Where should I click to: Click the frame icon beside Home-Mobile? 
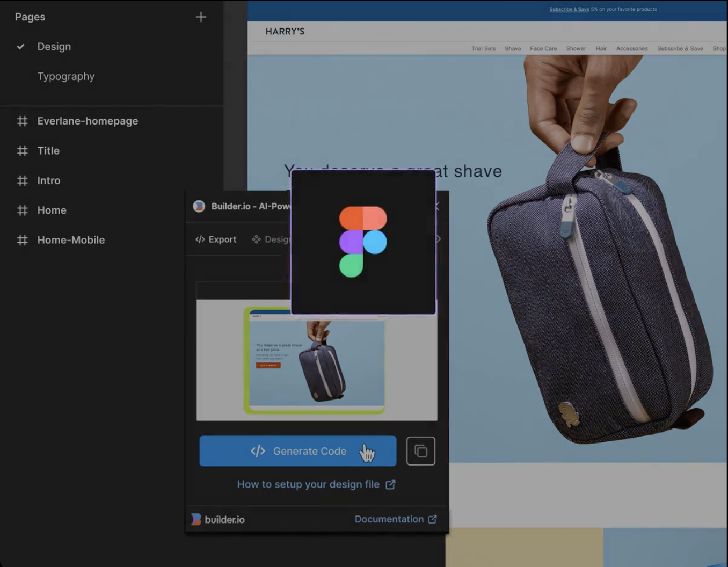pyautogui.click(x=23, y=240)
